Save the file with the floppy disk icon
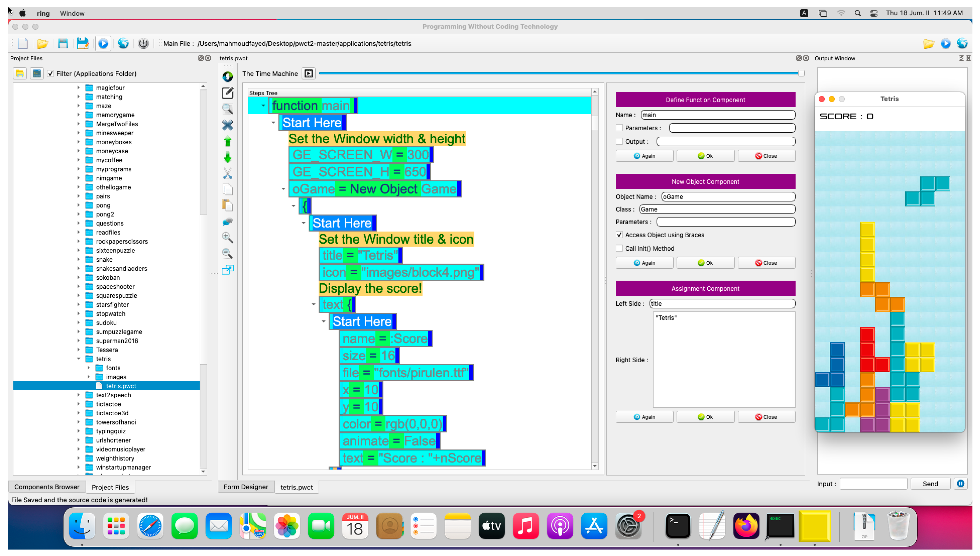980x556 pixels. (63, 44)
